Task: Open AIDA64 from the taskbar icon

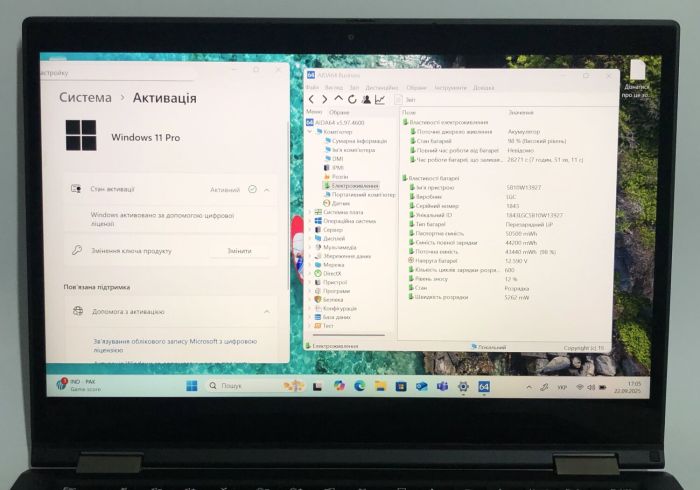Action: (x=484, y=386)
